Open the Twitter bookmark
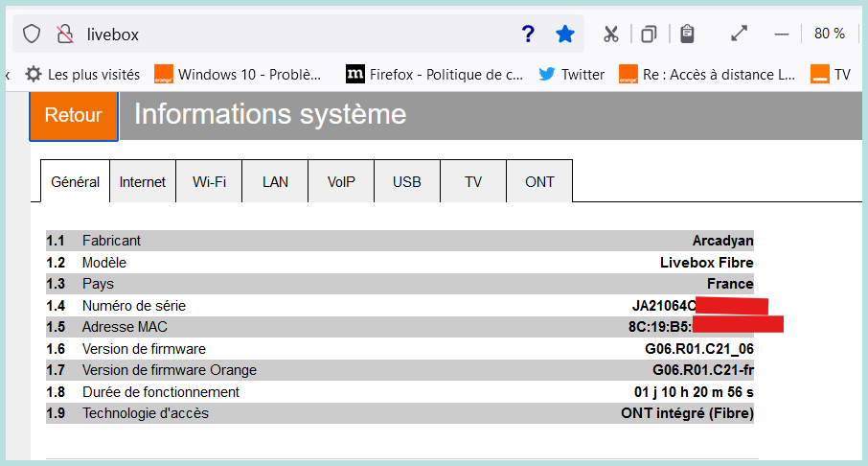The image size is (868, 466). (x=572, y=74)
